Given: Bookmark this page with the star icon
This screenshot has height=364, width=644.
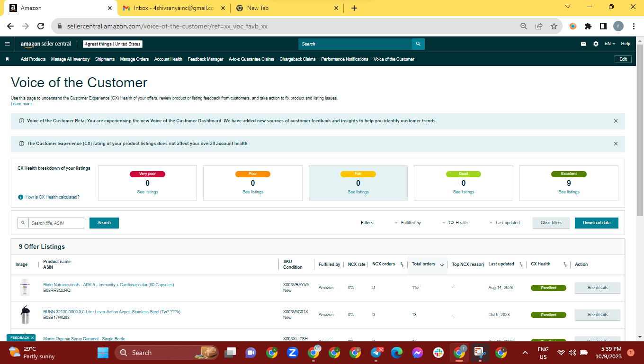Looking at the screenshot, I should (554, 27).
